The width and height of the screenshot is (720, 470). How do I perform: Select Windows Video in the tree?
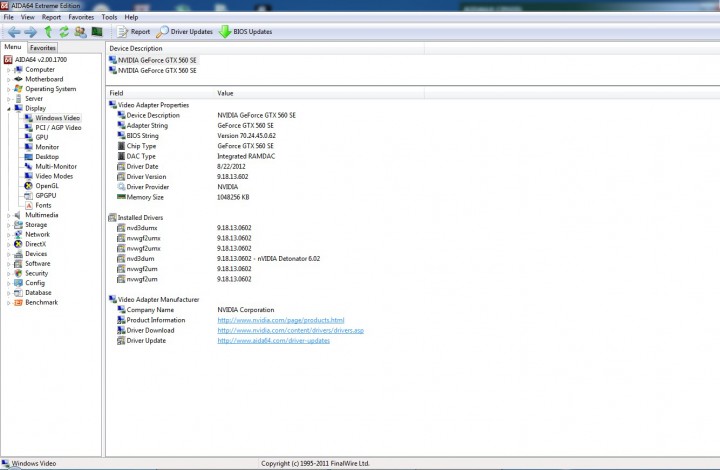57,118
